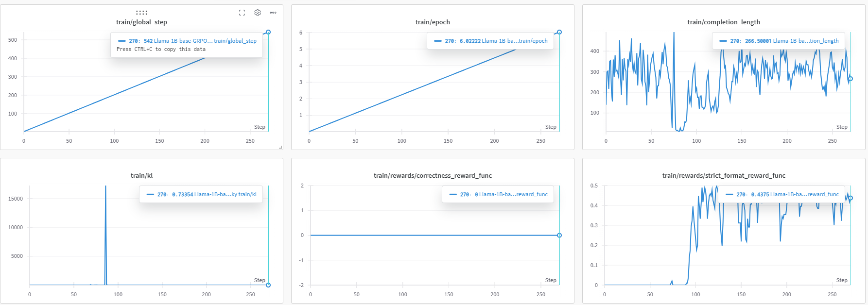Click the train/global_step panel resize corner
The image size is (868, 305).
[x=280, y=147]
